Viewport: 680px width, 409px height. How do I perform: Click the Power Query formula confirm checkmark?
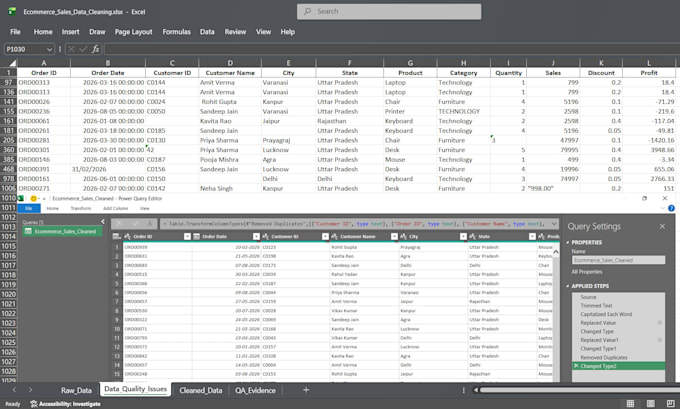[135, 224]
